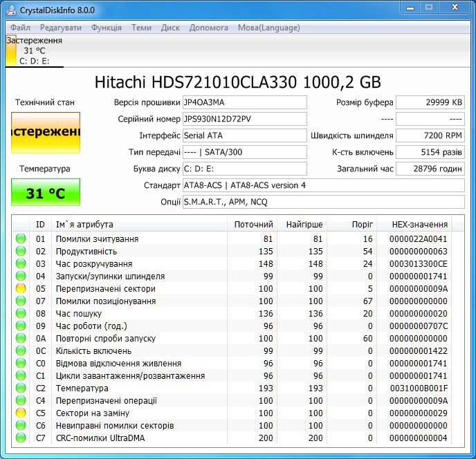Click the drive letter field C: D: E:
This screenshot has height=459, width=476.
tap(245, 169)
